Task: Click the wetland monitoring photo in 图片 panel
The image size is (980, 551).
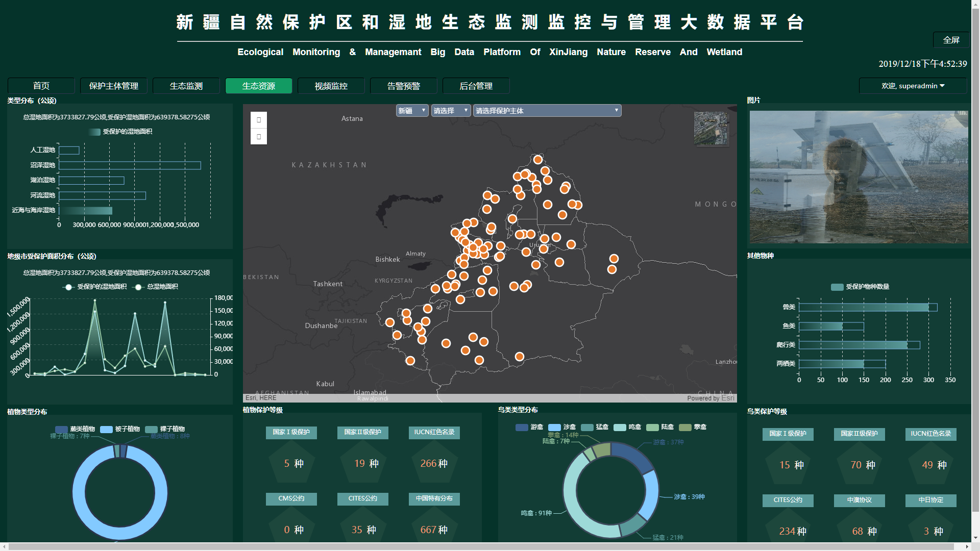Action: tap(859, 177)
